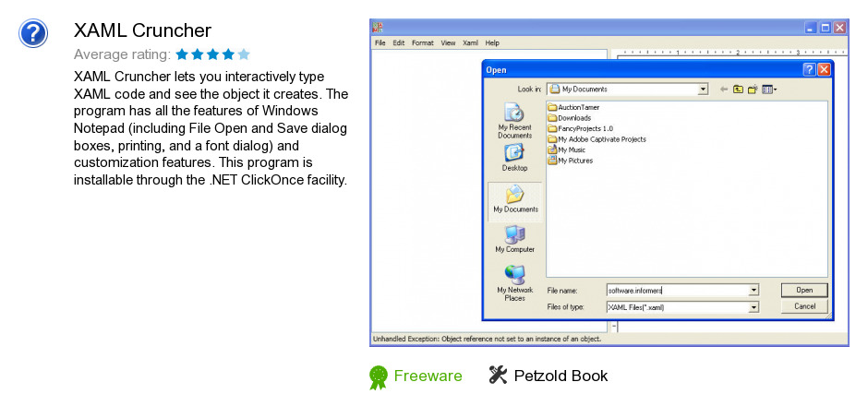Click the Cancel button
This screenshot has height=418, width=868.
804,306
